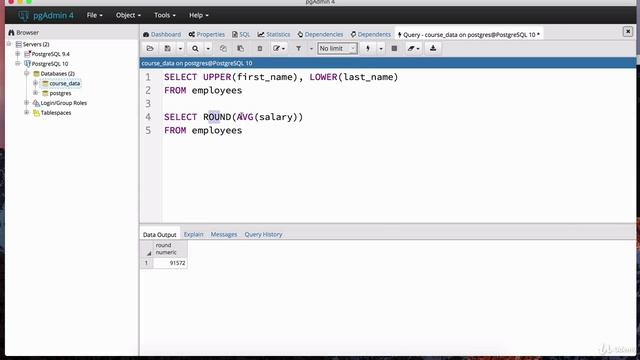Viewport: 640px width, 360px height.
Task: Open the Object menu
Action: (128, 15)
